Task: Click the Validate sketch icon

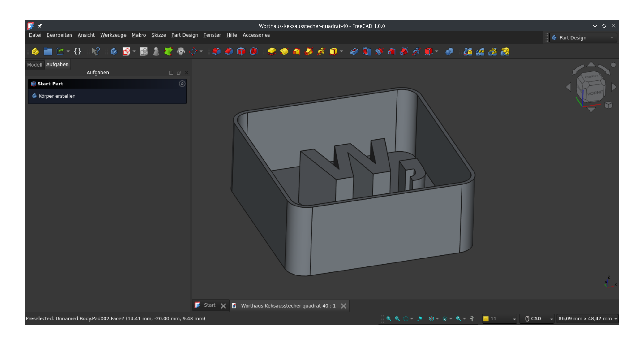Action: point(144,51)
